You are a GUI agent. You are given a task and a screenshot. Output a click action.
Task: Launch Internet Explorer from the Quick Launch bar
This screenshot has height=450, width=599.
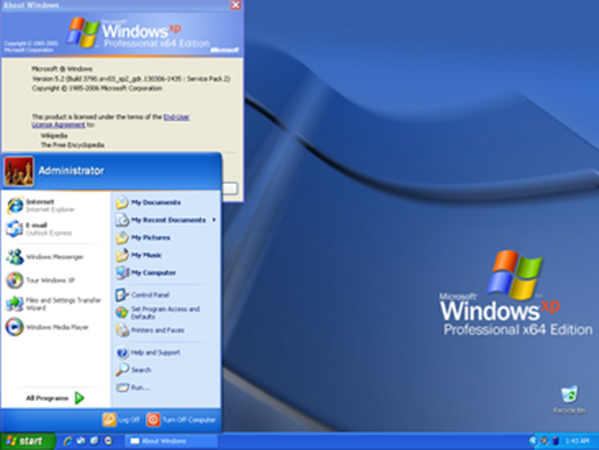click(68, 441)
